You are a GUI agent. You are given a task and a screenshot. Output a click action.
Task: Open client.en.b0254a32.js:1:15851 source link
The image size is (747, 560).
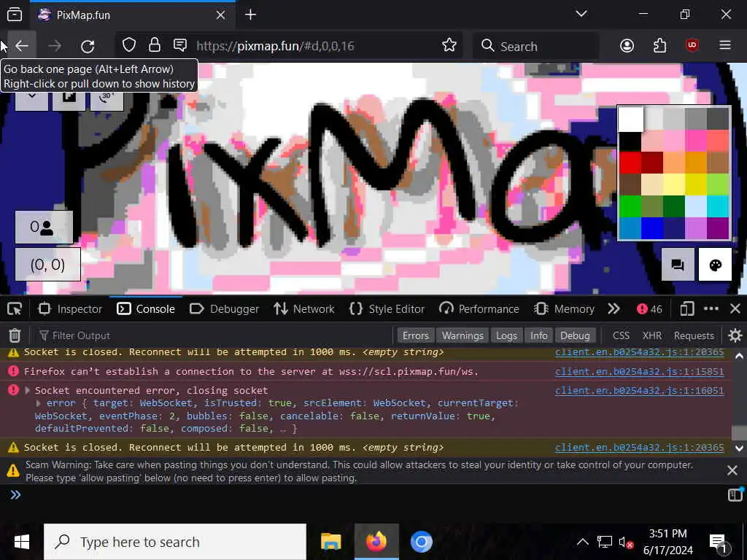point(639,371)
